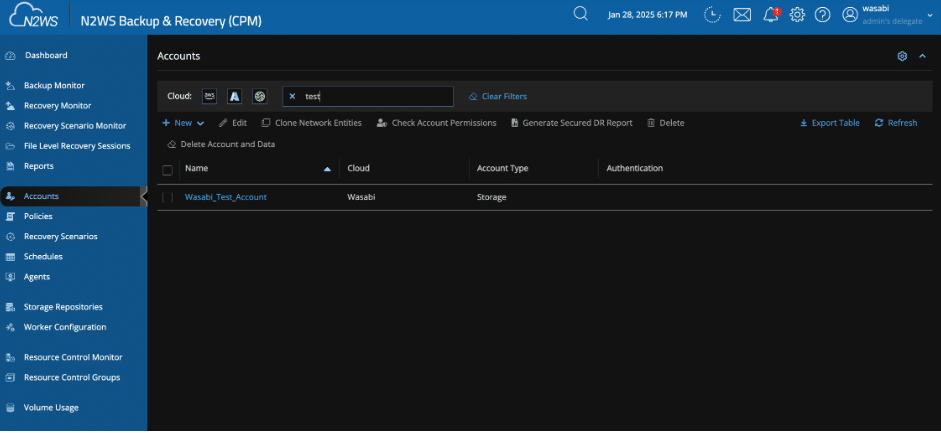
Task: Click Check Account Permissions
Action: point(436,123)
